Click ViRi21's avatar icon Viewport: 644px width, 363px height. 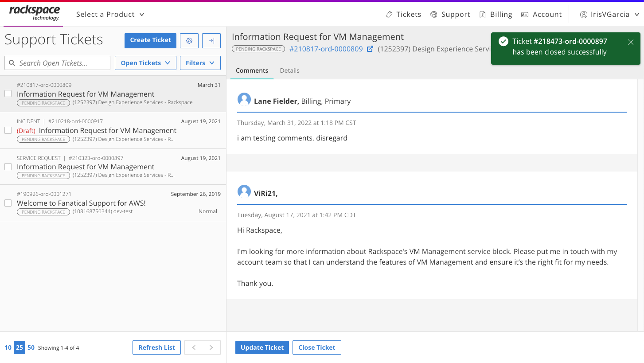click(244, 192)
